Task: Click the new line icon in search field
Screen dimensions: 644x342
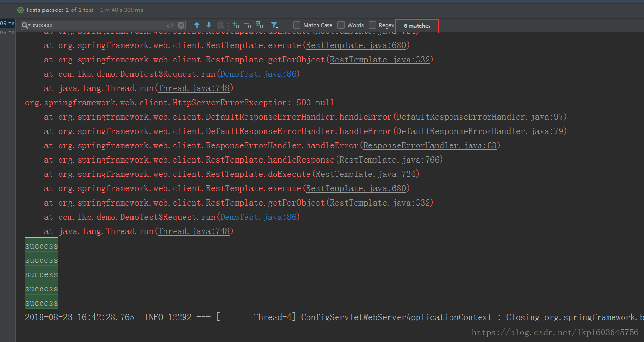Action: click(170, 25)
